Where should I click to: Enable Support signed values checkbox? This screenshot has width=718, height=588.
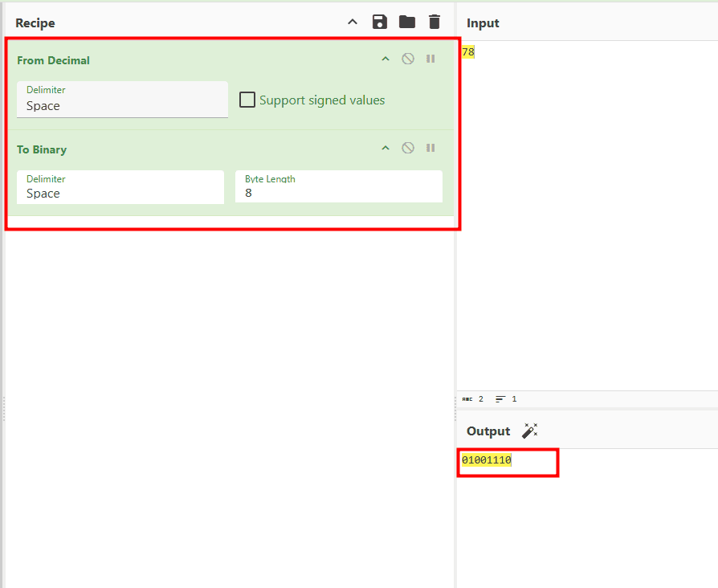(248, 100)
